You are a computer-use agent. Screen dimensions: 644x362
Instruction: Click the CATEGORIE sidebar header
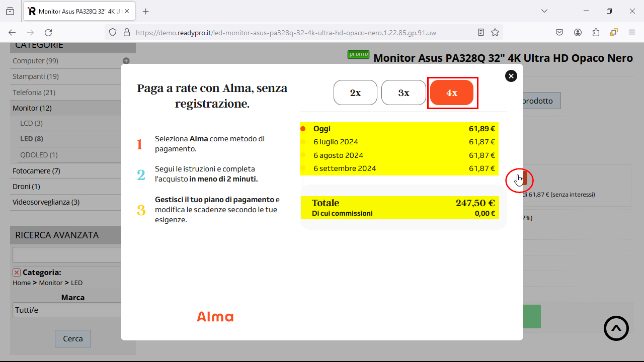(73, 47)
